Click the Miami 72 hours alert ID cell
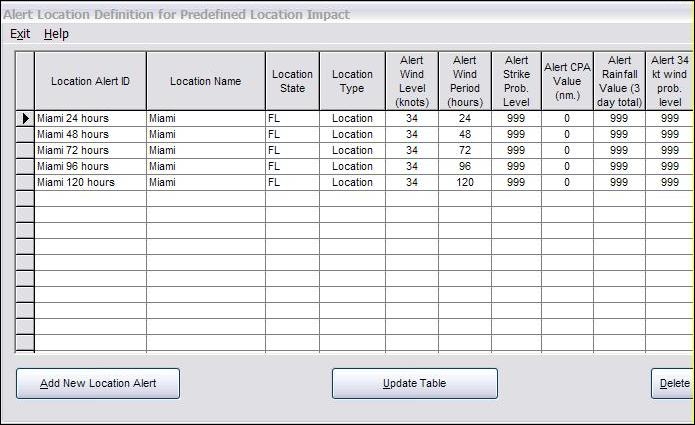 90,151
